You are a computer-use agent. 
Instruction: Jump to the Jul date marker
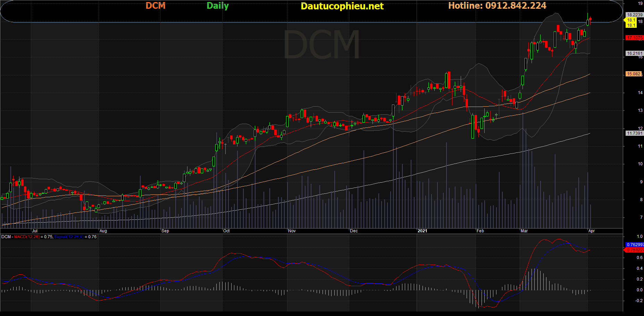click(34, 231)
